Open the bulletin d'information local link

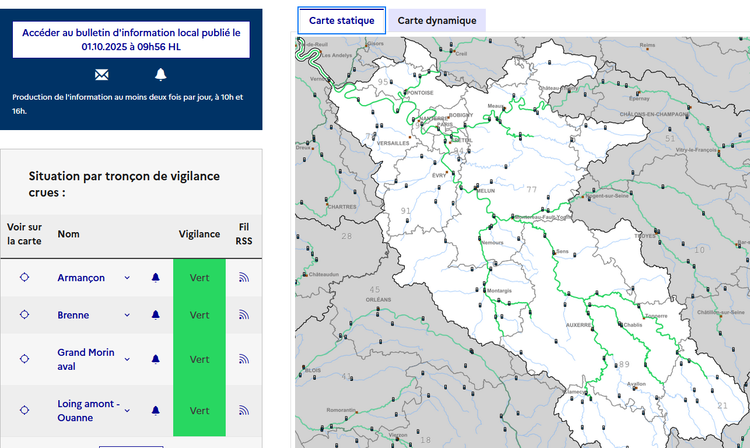[132, 39]
